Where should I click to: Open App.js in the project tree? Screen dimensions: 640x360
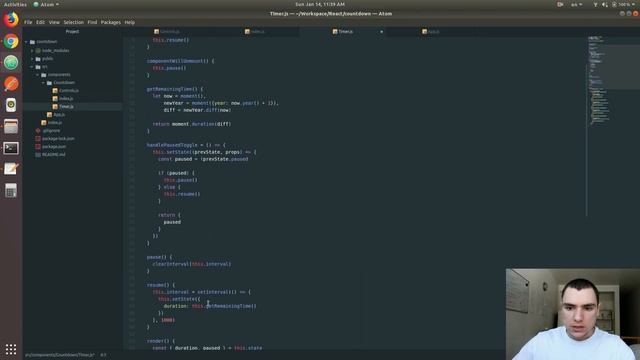pyautogui.click(x=59, y=115)
